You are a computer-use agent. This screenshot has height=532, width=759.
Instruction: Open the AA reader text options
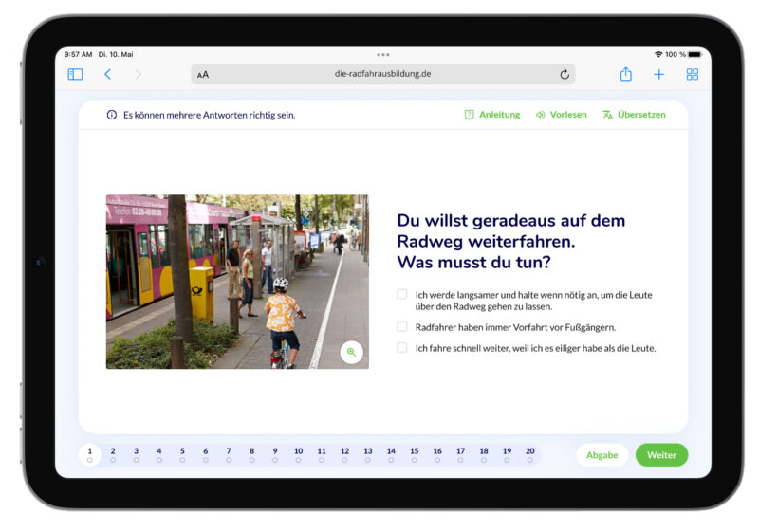[203, 75]
